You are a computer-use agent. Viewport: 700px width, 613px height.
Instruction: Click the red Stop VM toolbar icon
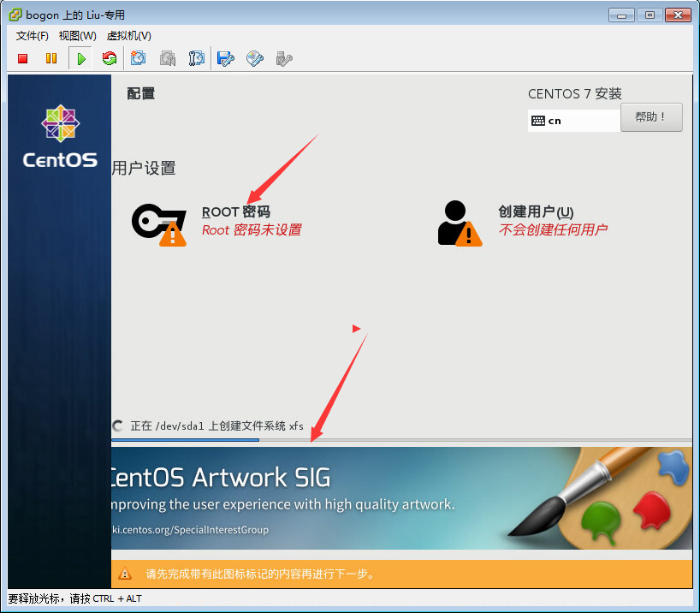point(22,58)
